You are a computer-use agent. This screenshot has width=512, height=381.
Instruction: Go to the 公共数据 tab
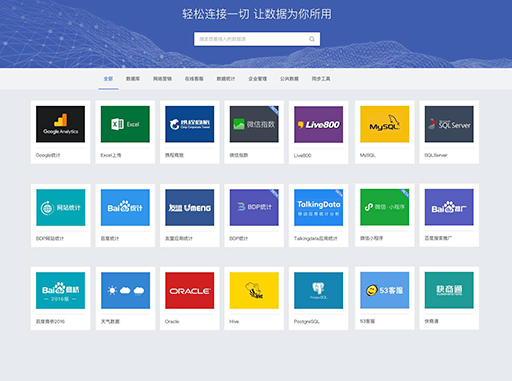pyautogui.click(x=289, y=79)
